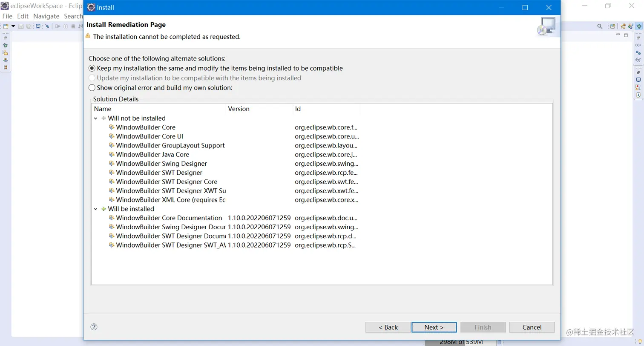Open the File menu in Eclipse

pos(7,16)
